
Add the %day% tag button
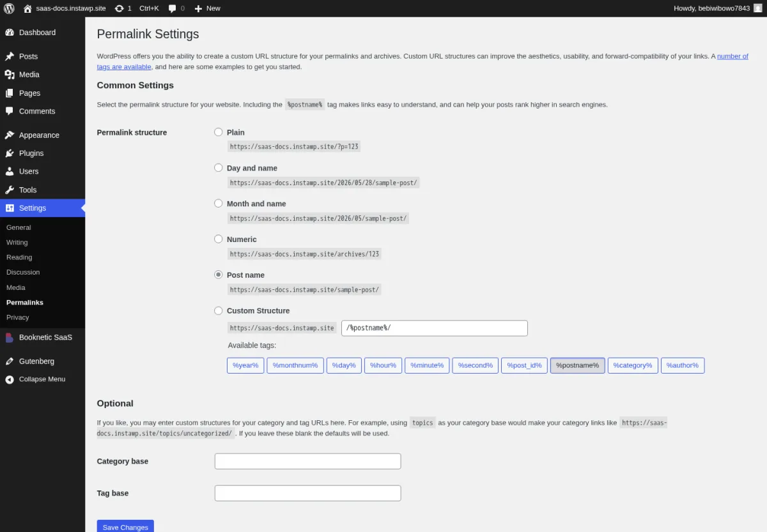click(344, 365)
